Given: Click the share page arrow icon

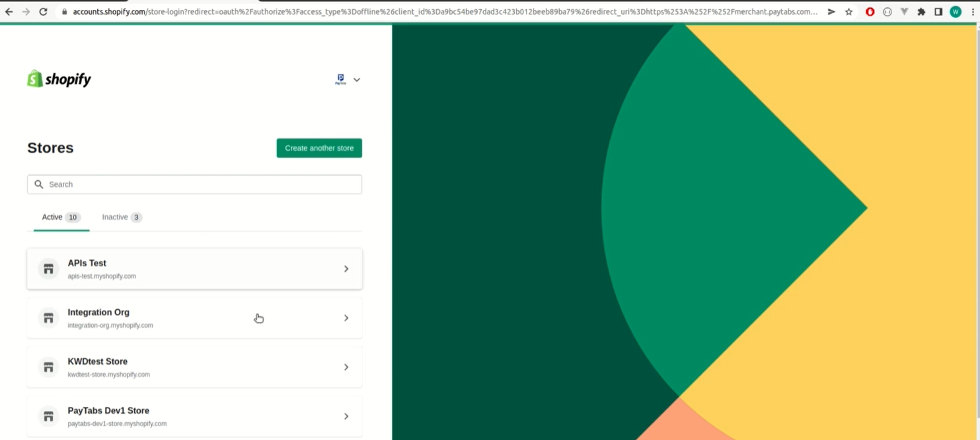Looking at the screenshot, I should 831,12.
